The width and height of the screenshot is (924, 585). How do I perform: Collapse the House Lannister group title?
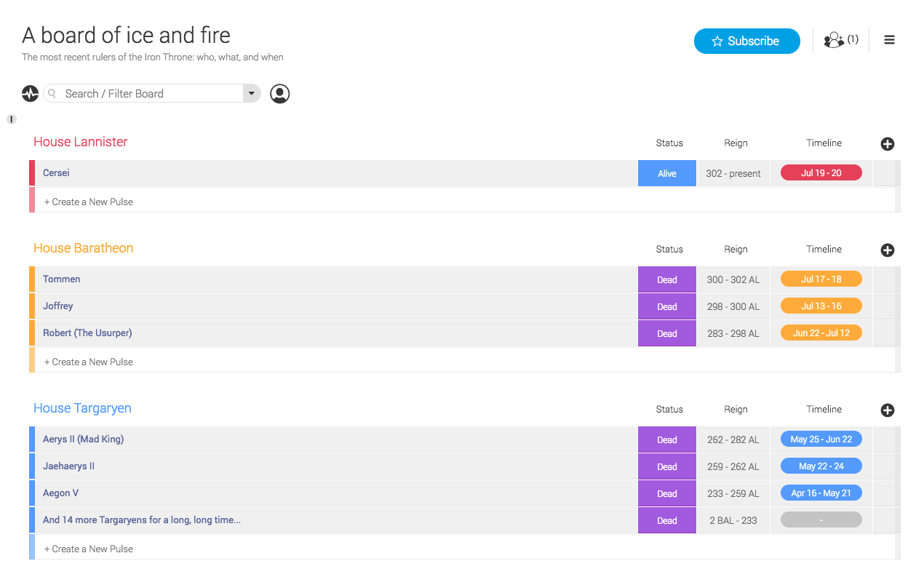[x=81, y=142]
